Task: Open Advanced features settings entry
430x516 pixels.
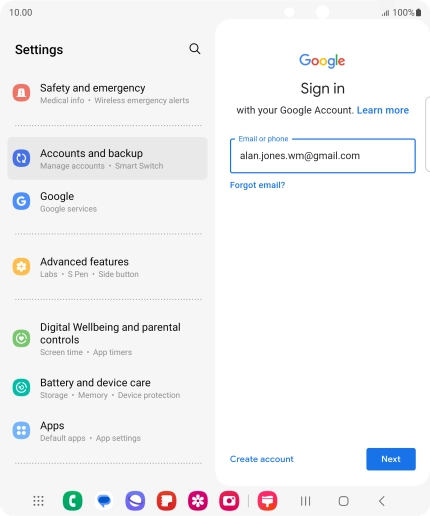Action: click(107, 267)
